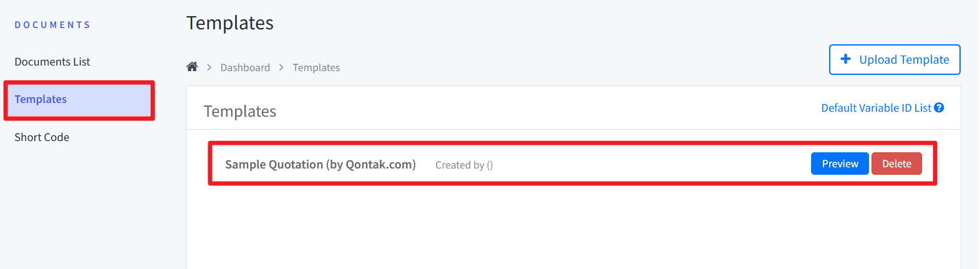This screenshot has height=269, width=980.
Task: Click the chevron right after the home icon
Action: [209, 67]
